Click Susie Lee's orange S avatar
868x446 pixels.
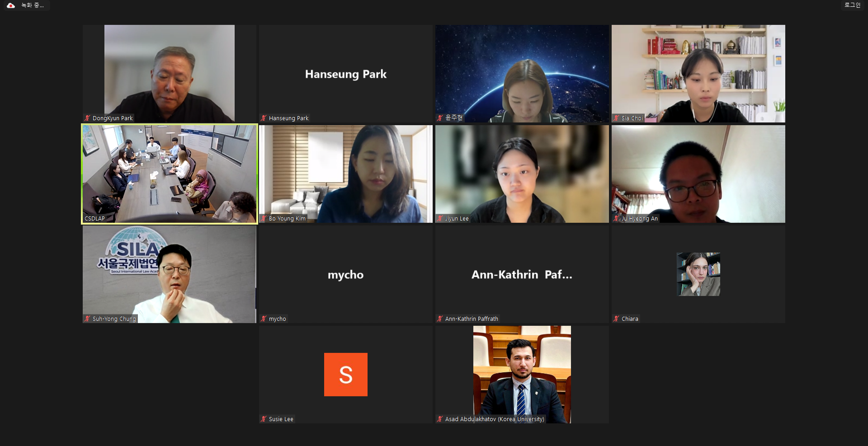pyautogui.click(x=346, y=375)
